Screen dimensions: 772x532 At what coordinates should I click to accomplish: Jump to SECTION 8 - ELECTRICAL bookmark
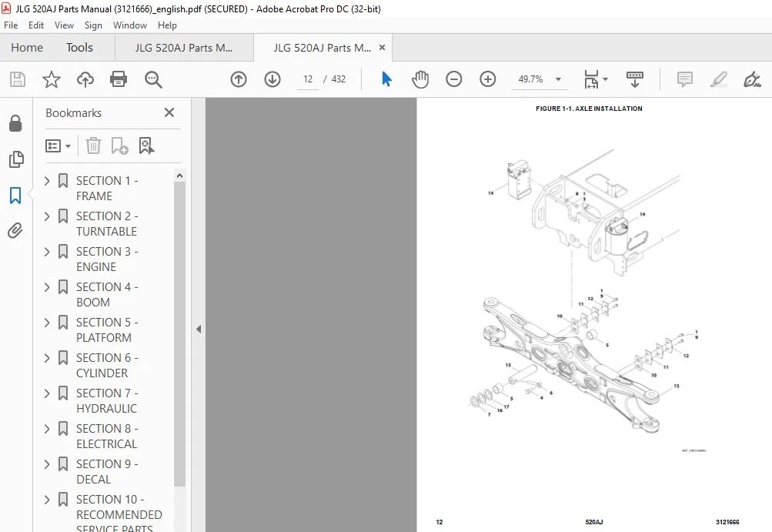click(107, 437)
